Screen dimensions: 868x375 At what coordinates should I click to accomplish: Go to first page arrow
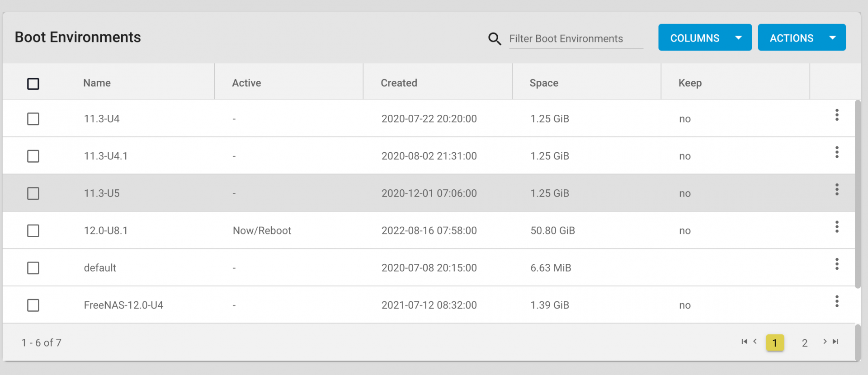pos(744,342)
